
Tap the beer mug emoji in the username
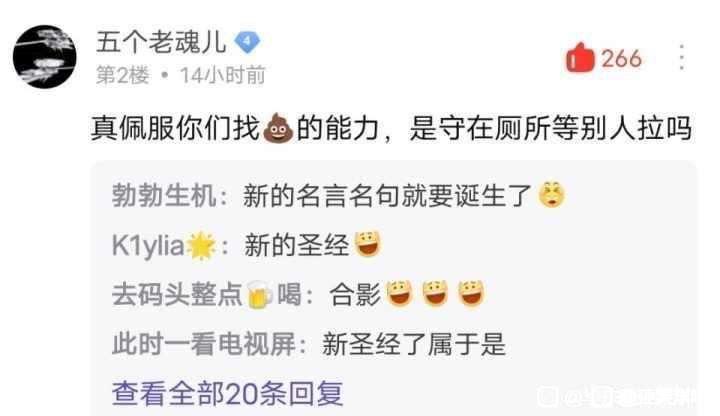click(x=259, y=295)
